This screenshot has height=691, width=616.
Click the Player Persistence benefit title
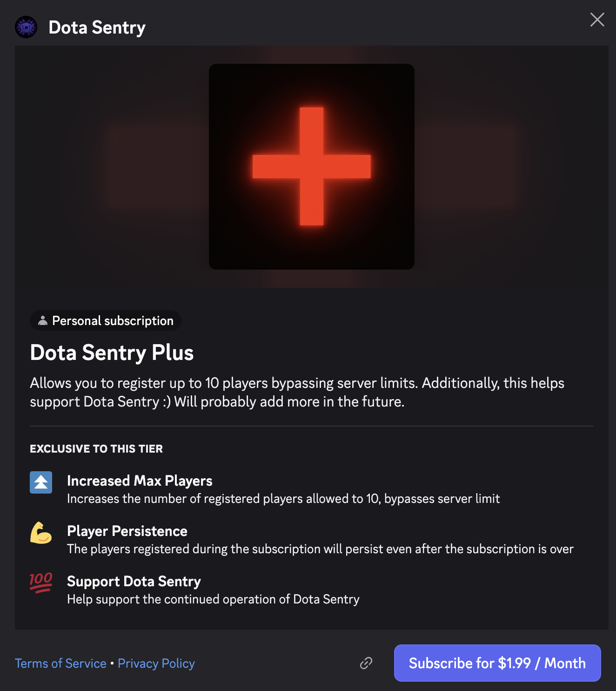[x=127, y=531]
